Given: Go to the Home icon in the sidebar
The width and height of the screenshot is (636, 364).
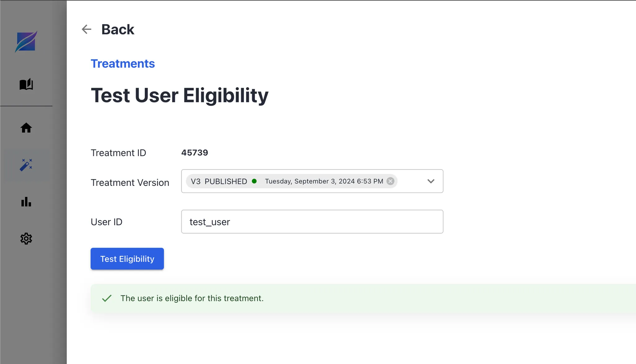Looking at the screenshot, I should (26, 128).
